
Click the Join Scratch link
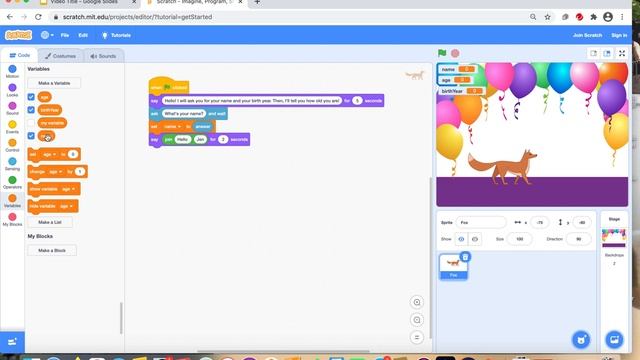[x=587, y=36]
